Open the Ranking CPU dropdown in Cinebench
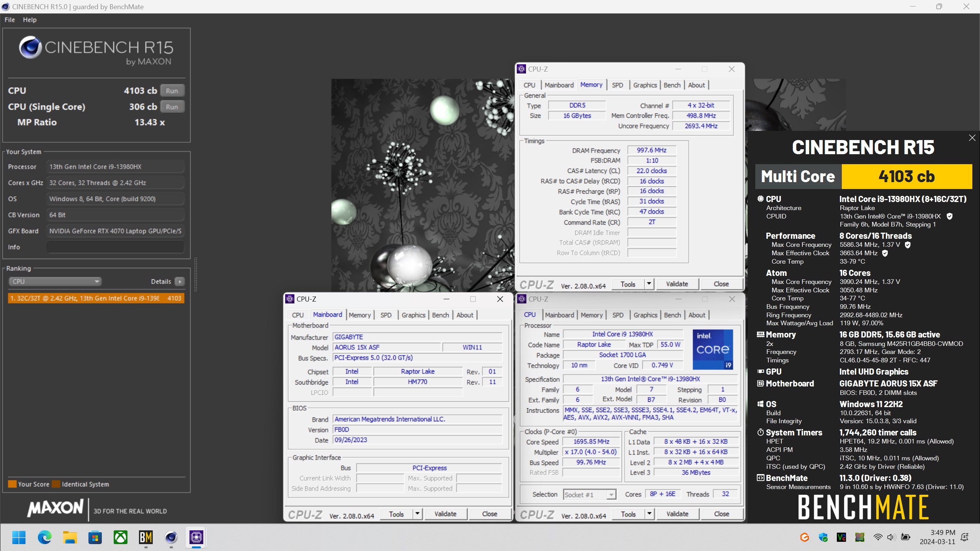Screen dimensions: 980x551 pos(55,282)
